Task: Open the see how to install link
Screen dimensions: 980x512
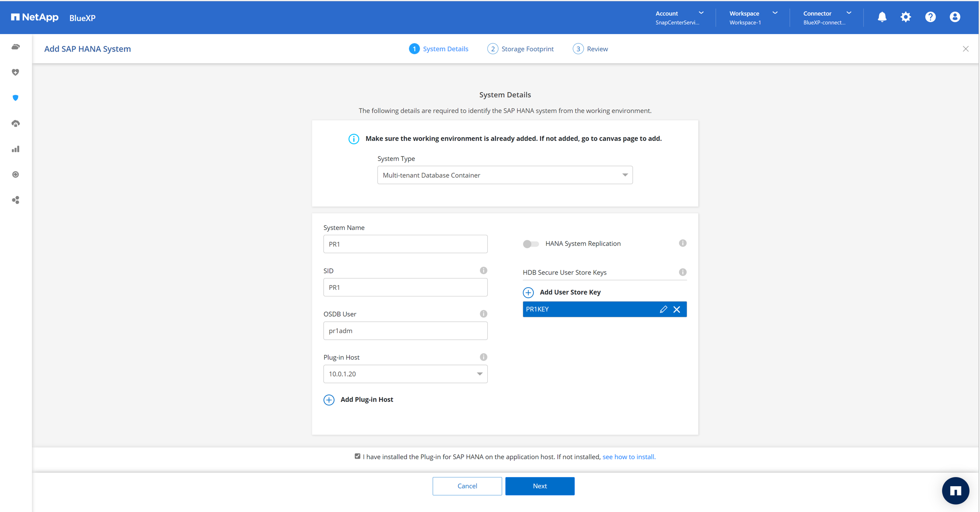Action: coord(629,456)
